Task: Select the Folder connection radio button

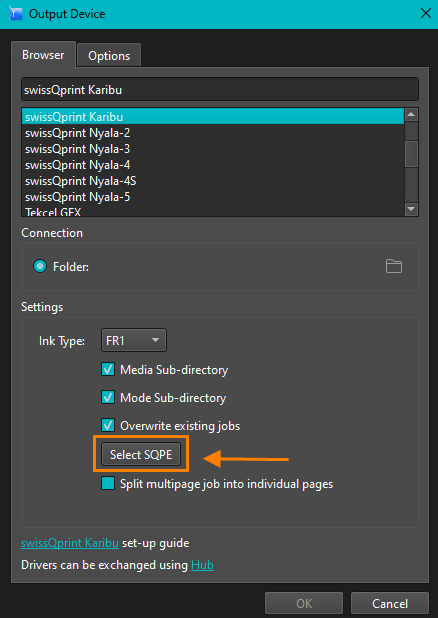Action: [40, 266]
